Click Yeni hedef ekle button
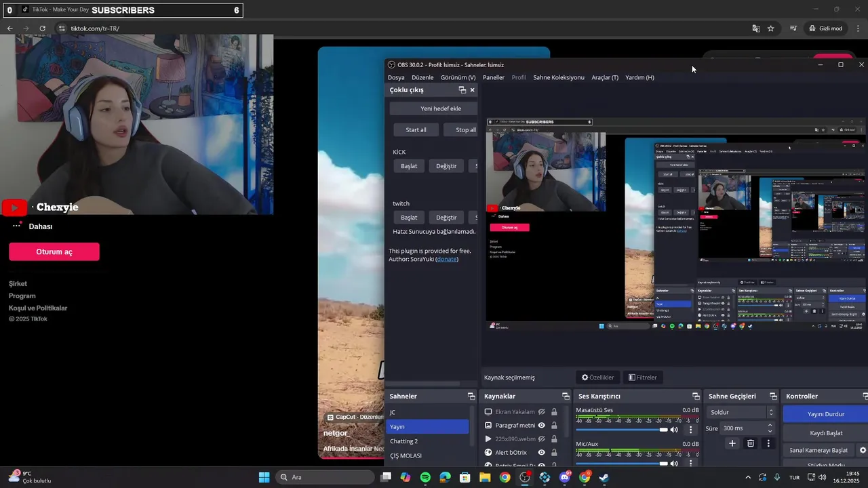 pyautogui.click(x=434, y=108)
